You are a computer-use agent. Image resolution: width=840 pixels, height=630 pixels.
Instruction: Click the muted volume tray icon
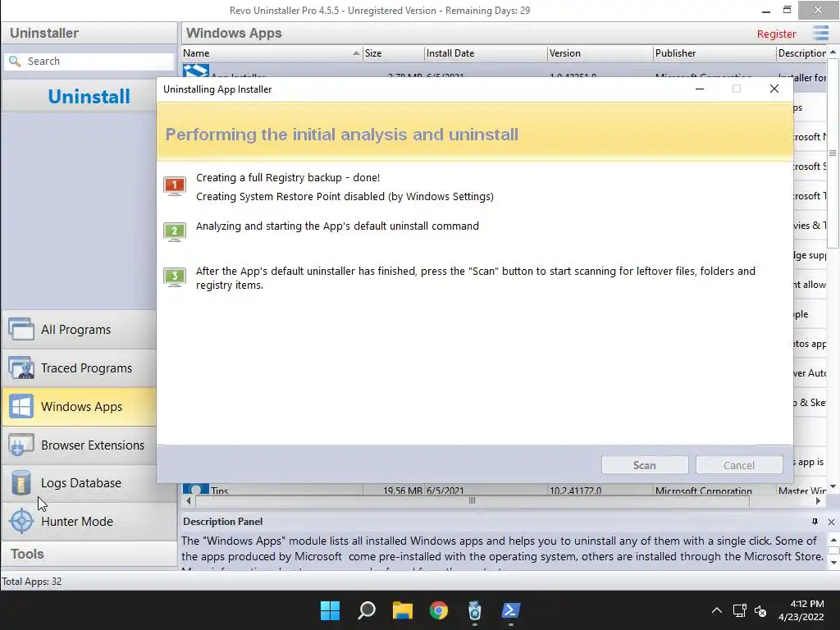coord(760,610)
